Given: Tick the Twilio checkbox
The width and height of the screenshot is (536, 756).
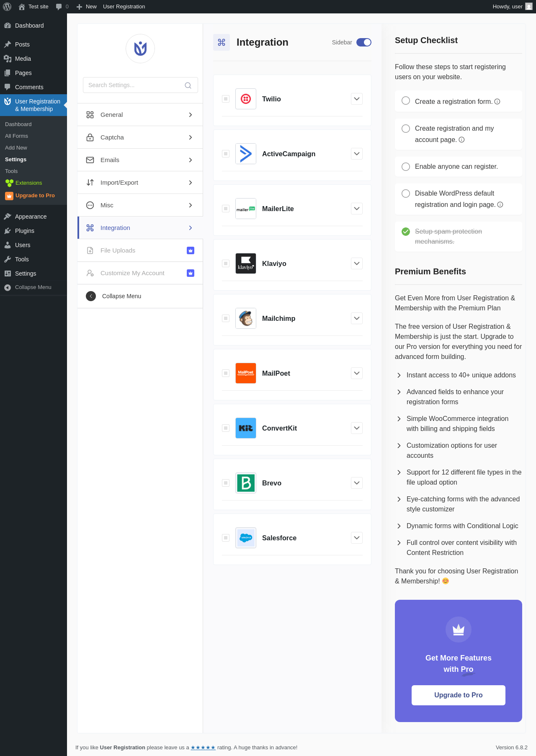Looking at the screenshot, I should (x=226, y=99).
